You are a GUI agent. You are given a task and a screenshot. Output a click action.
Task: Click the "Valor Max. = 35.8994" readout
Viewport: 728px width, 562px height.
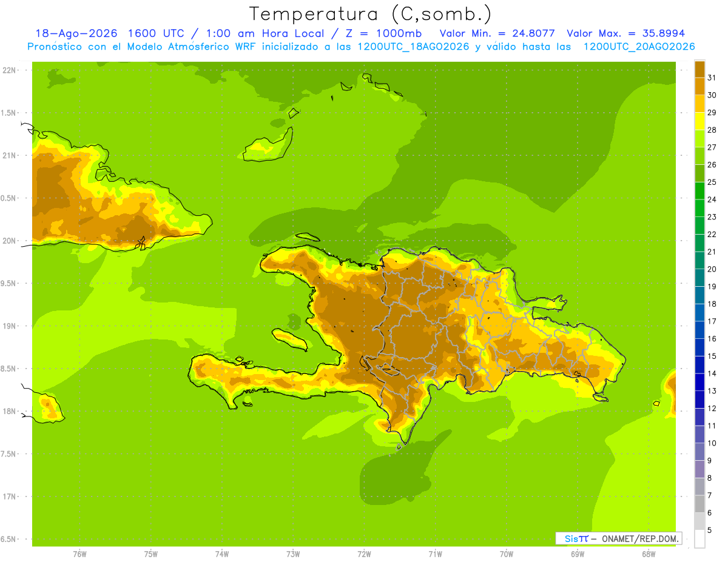tap(625, 33)
